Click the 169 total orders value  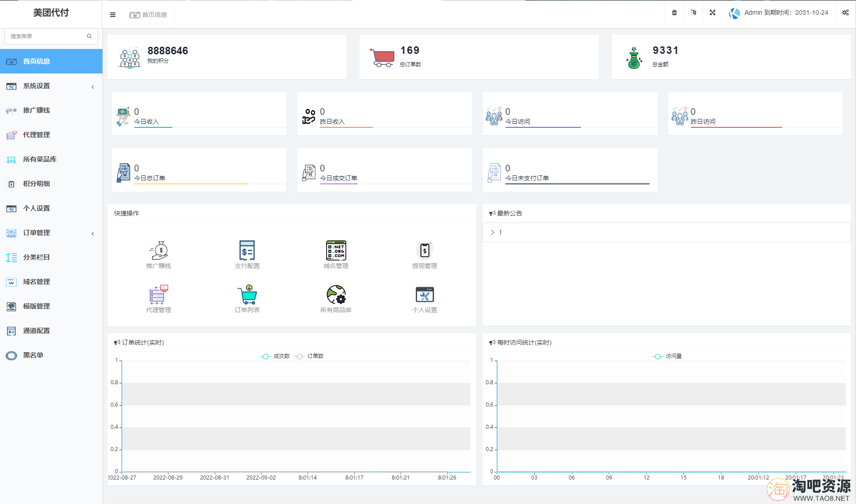pos(410,50)
